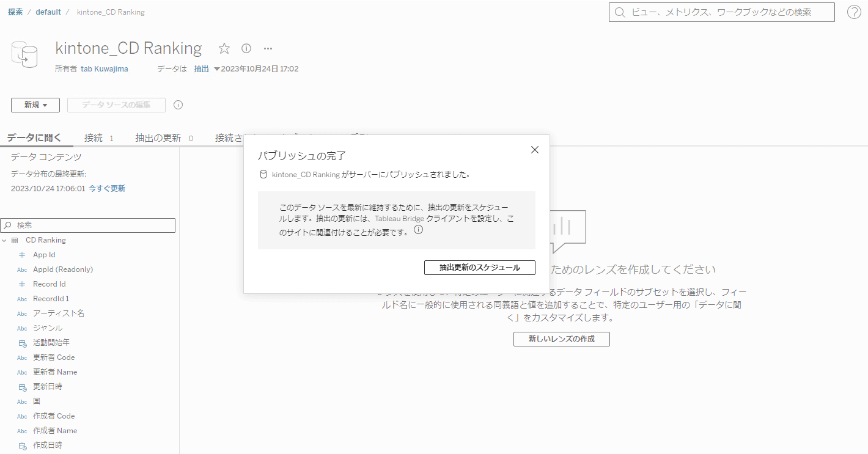Click the 2023年10月24日 17:02 extract timestamp
This screenshot has height=454, width=868.
click(x=260, y=69)
